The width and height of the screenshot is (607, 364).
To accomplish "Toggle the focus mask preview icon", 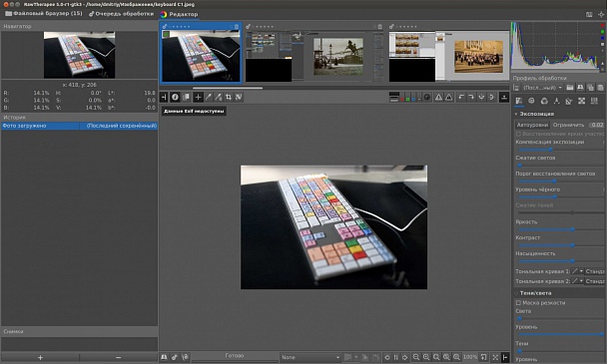I will (427, 97).
